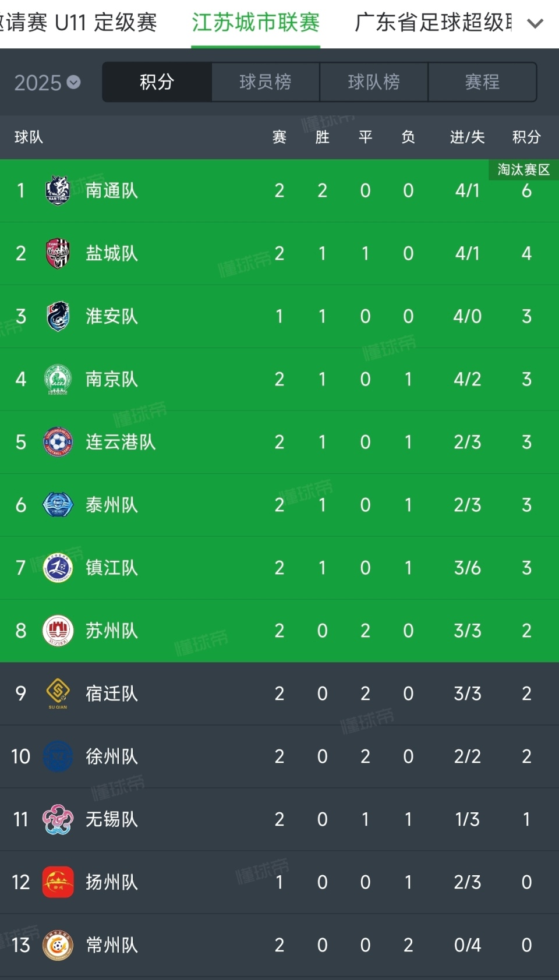The height and width of the screenshot is (980, 559).
Task: Tap the Yangzhou team red logo
Action: [58, 882]
